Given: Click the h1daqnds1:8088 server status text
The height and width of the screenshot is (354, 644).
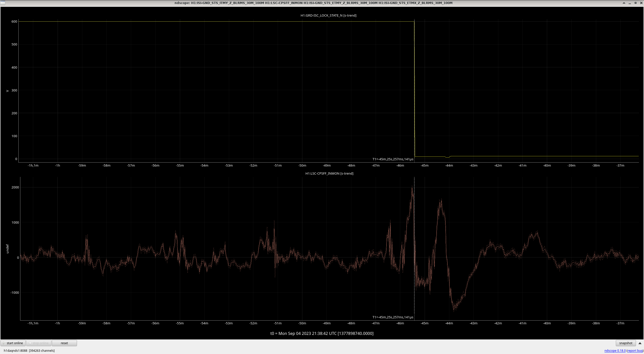Looking at the screenshot, I should 29,350.
